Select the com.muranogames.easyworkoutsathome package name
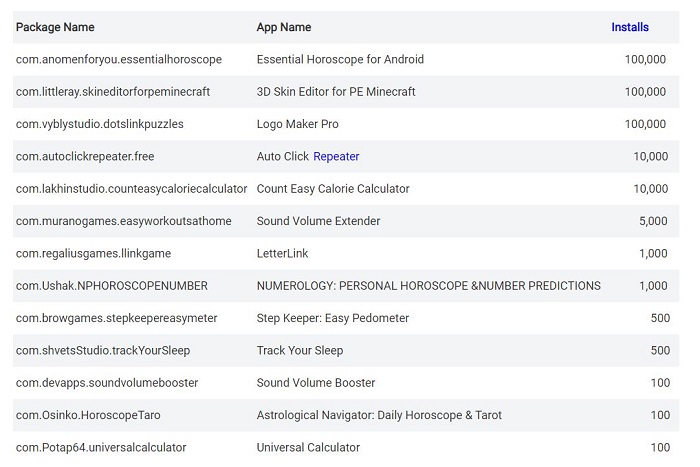Viewport: 700px width, 467px height. pyautogui.click(x=123, y=221)
